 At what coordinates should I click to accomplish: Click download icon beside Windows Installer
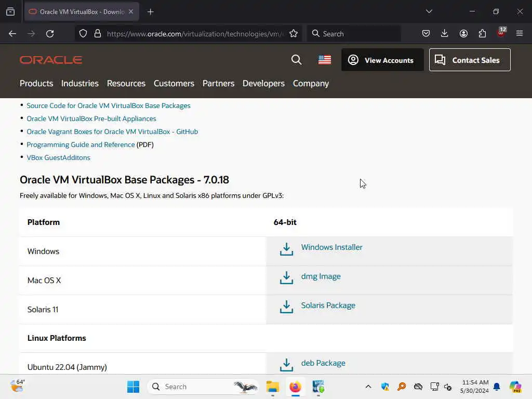point(286,249)
